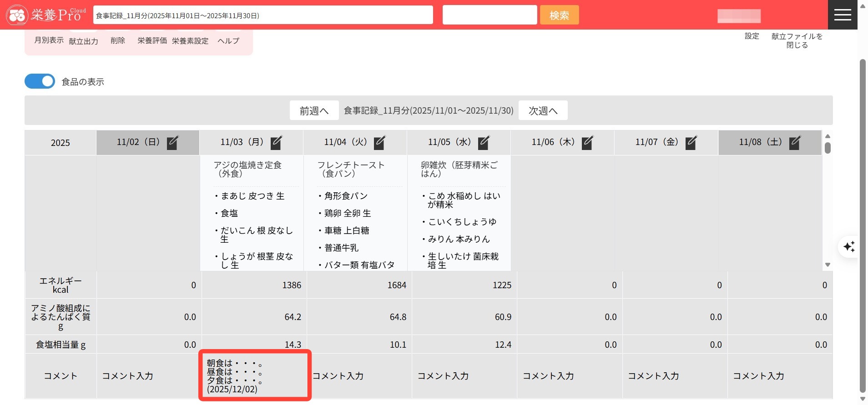Screen dimensions: 868x405
Task: Edit the 11/05 (水) meal entry
Action: click(484, 143)
